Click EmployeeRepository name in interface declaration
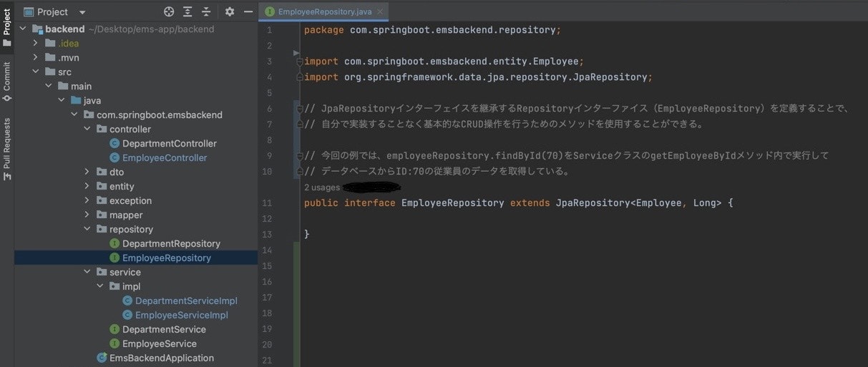The image size is (868, 367). pyautogui.click(x=453, y=203)
